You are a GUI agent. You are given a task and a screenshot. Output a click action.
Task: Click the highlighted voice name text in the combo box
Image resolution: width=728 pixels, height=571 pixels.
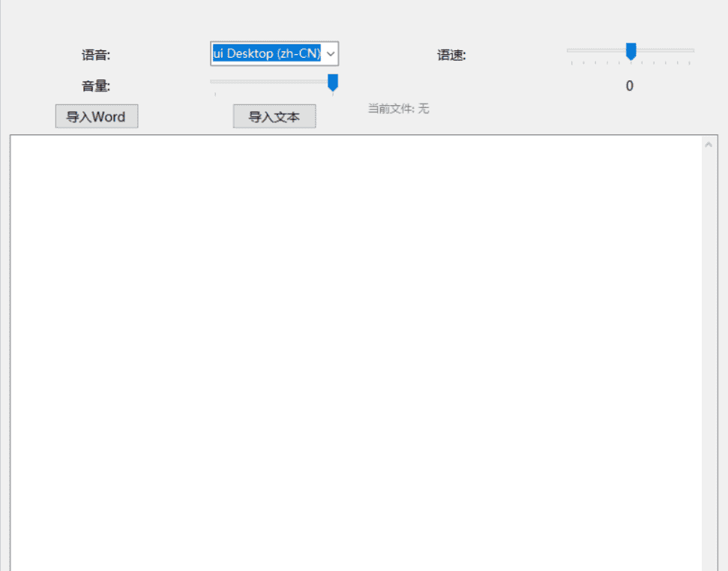[x=266, y=53]
